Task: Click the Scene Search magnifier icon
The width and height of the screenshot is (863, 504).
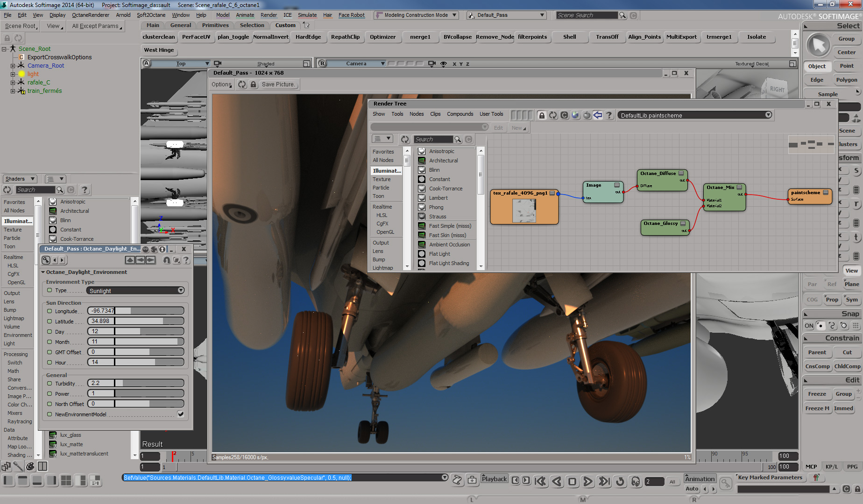Action: pos(622,15)
